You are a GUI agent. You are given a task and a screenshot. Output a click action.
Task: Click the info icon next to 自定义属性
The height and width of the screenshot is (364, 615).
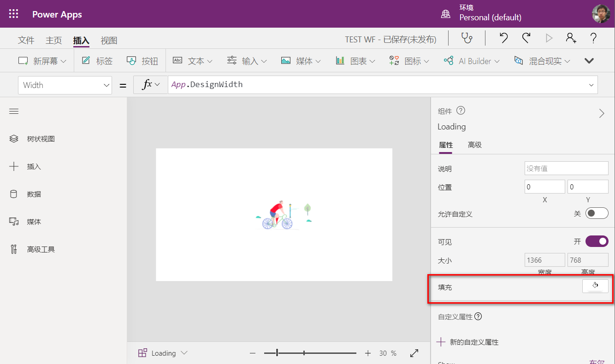[478, 317]
